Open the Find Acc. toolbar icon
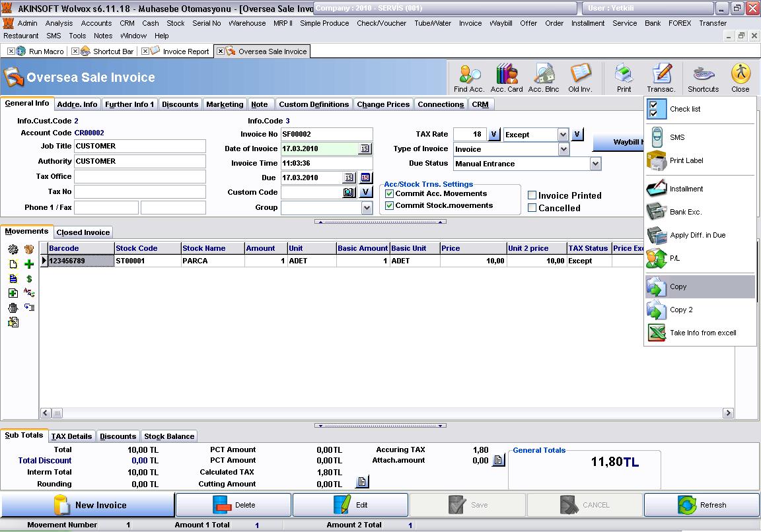This screenshot has height=532, width=761. tap(469, 78)
